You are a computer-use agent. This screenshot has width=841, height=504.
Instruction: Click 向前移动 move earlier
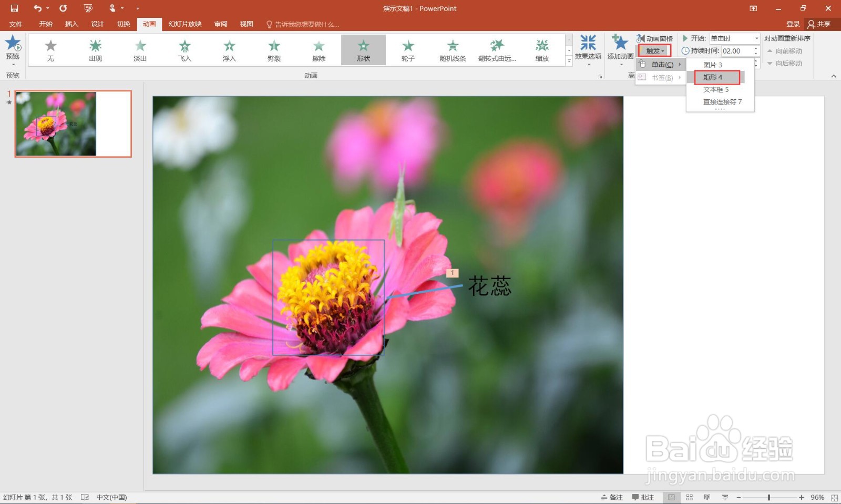785,51
